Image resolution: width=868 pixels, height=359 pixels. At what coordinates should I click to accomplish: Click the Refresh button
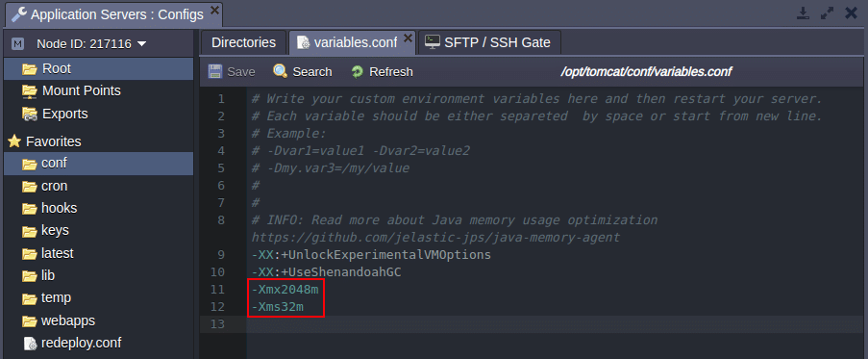(382, 72)
